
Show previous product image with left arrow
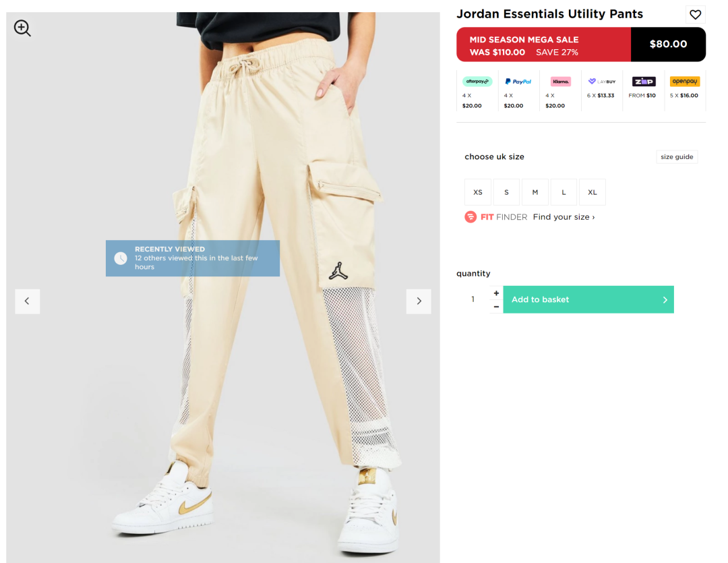coord(28,301)
